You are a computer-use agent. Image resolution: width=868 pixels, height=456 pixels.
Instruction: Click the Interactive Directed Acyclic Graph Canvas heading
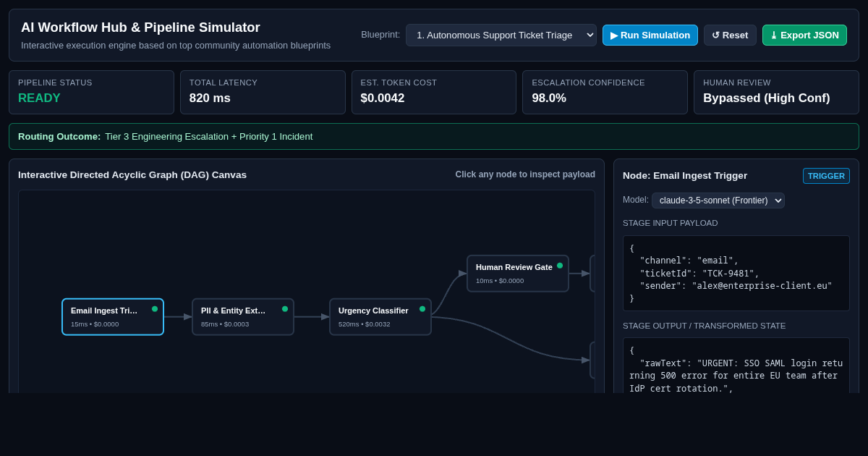[x=132, y=174]
